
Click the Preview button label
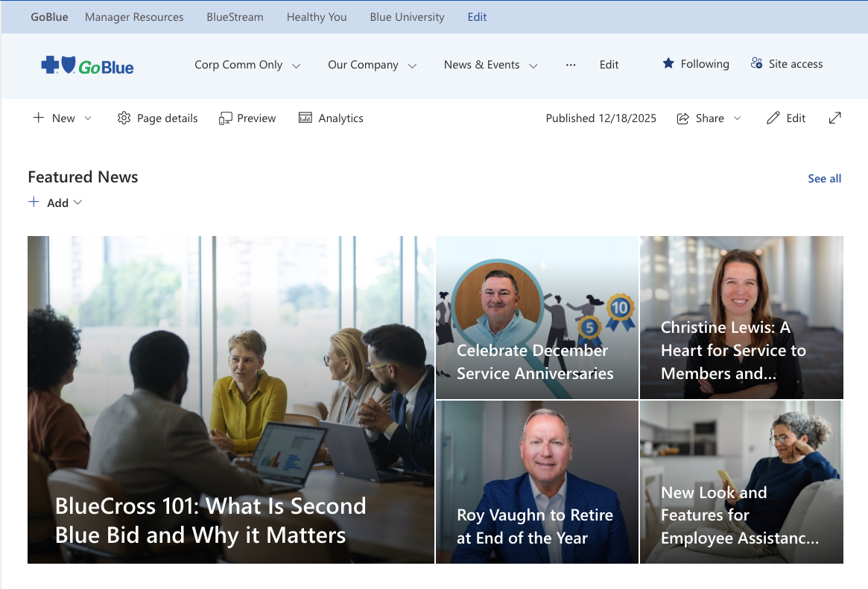pos(256,118)
